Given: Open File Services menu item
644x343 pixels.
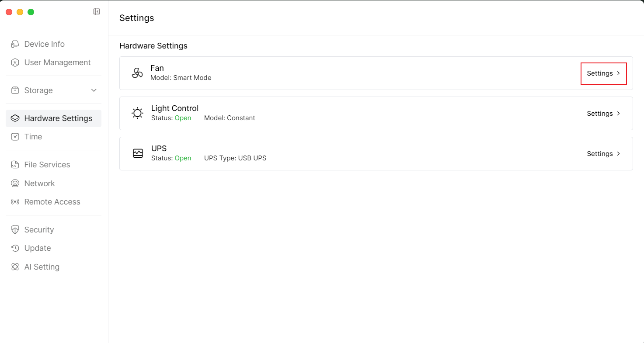Looking at the screenshot, I should [47, 165].
